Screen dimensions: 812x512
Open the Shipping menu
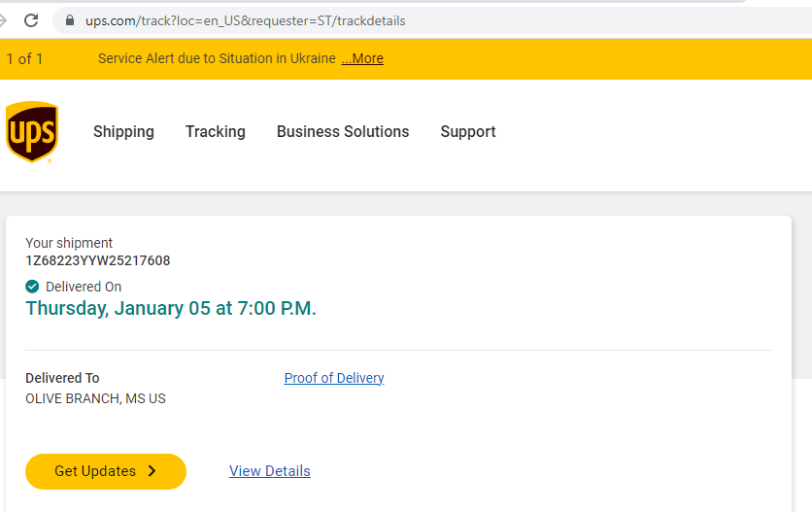click(x=123, y=132)
